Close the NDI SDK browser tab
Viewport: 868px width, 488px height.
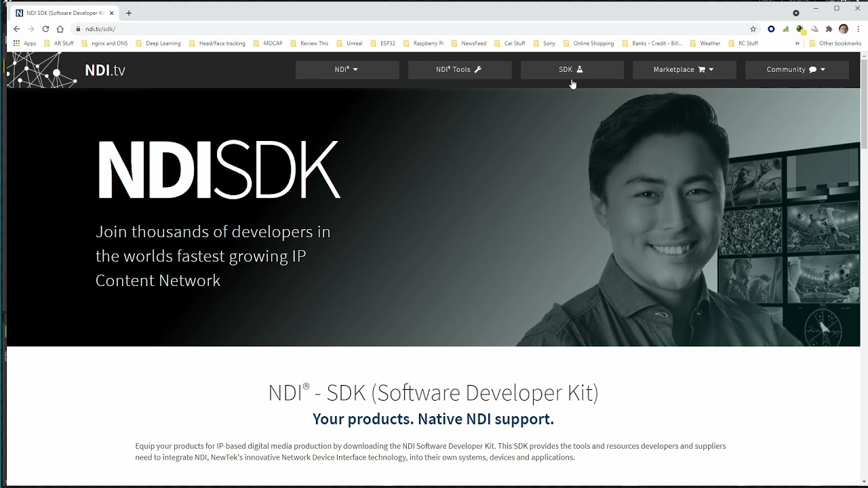pos(112,13)
